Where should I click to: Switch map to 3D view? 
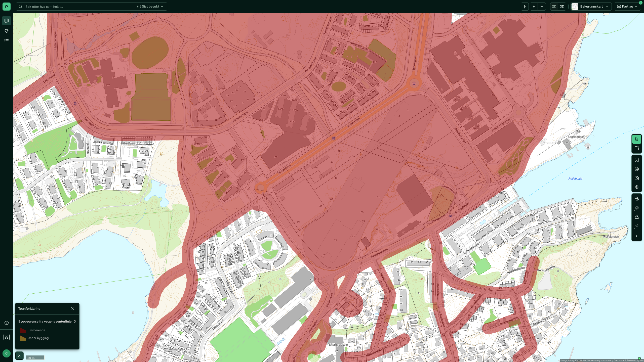562,7
